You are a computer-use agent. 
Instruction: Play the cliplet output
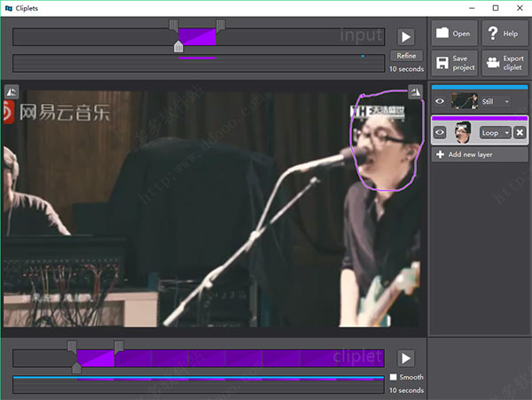pyautogui.click(x=406, y=358)
